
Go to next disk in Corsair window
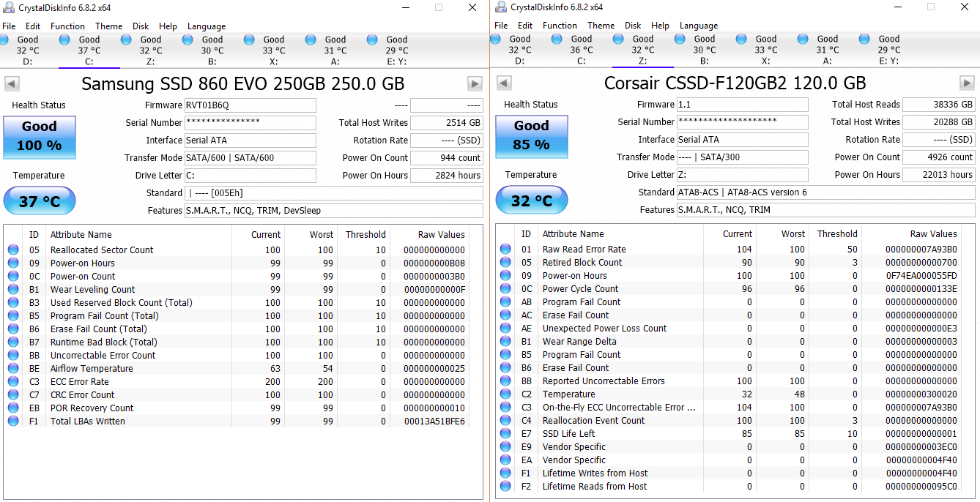click(x=968, y=83)
